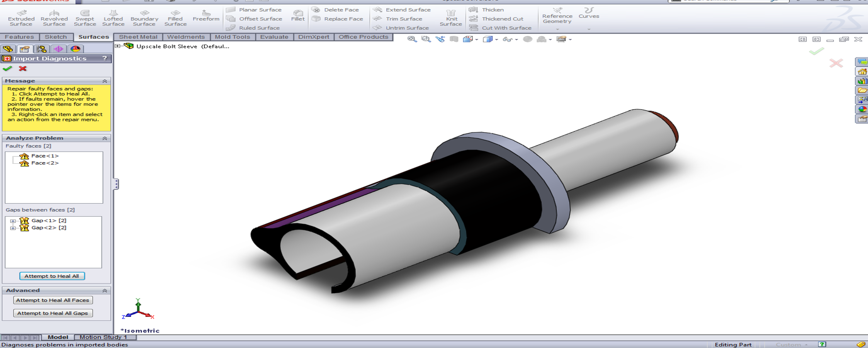The image size is (868, 348).
Task: Select the Extruded Surface tool
Action: coord(21,18)
